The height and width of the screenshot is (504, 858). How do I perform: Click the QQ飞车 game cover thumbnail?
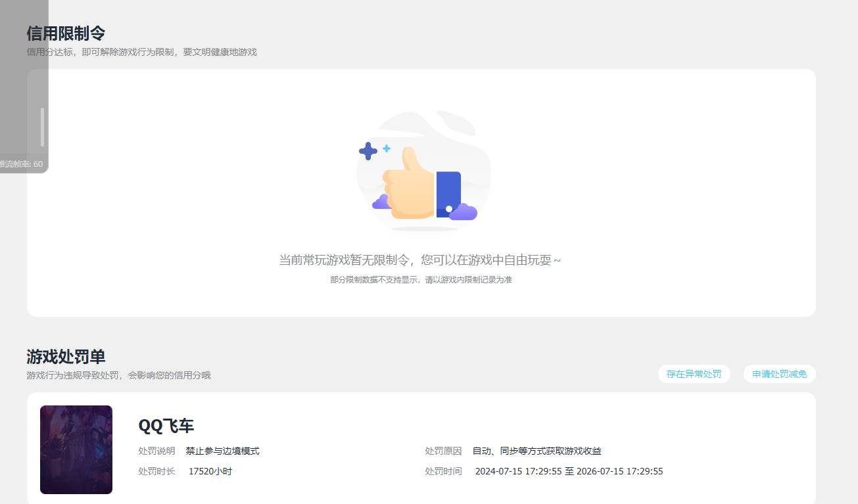pos(76,449)
